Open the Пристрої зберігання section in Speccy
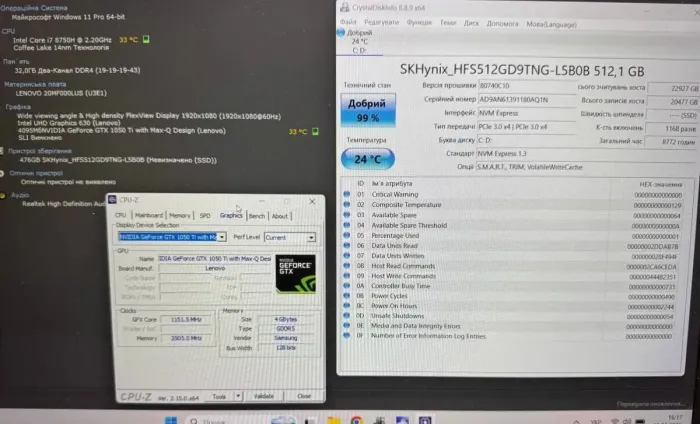This screenshot has height=424, width=700. point(39,151)
